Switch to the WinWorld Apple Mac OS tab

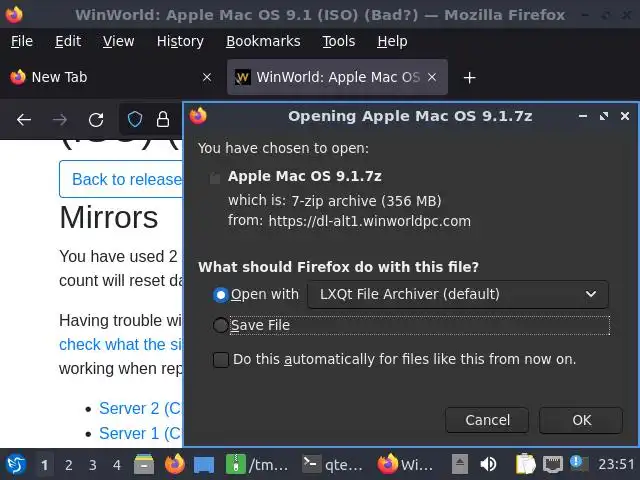tap(337, 77)
